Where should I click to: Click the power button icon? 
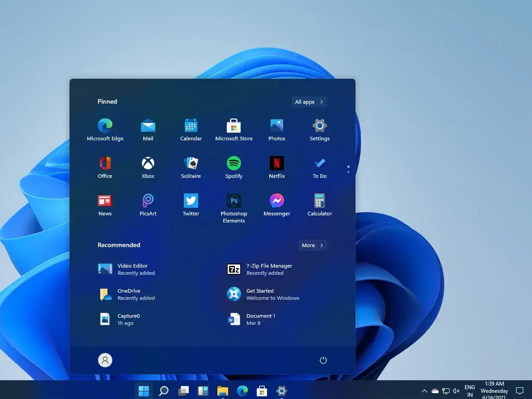point(323,360)
